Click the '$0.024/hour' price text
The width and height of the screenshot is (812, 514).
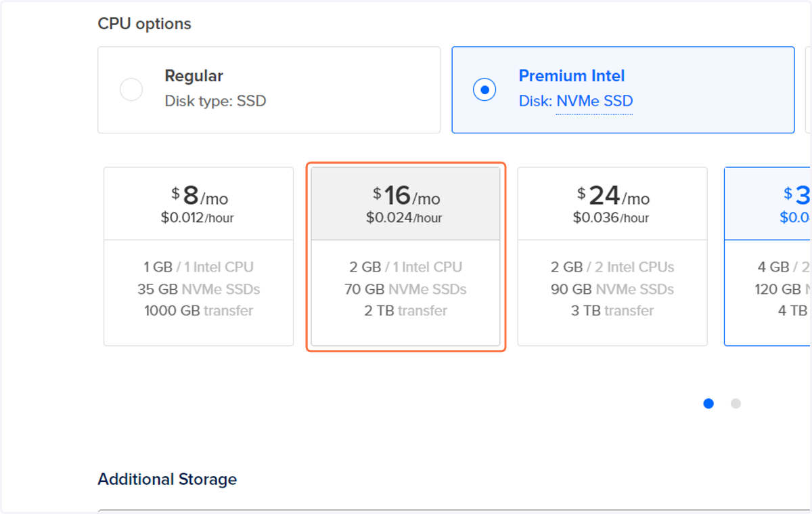(404, 218)
